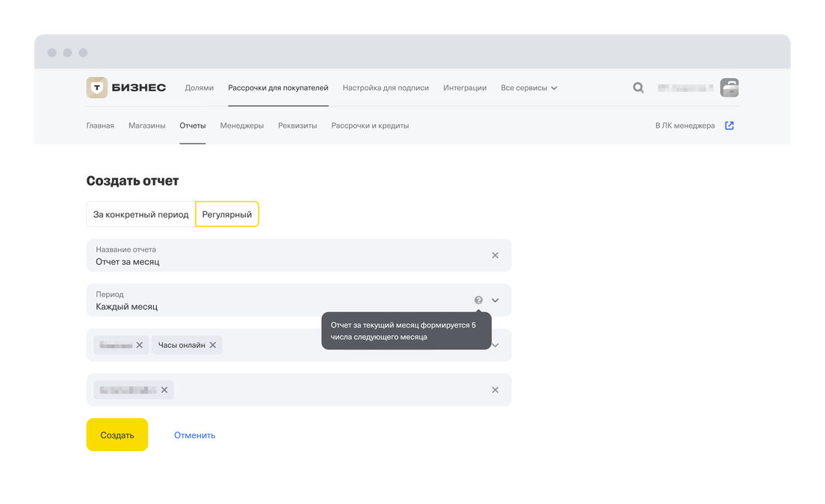Click the external link icon for manager cabinet
This screenshot has width=825, height=504.
729,125
